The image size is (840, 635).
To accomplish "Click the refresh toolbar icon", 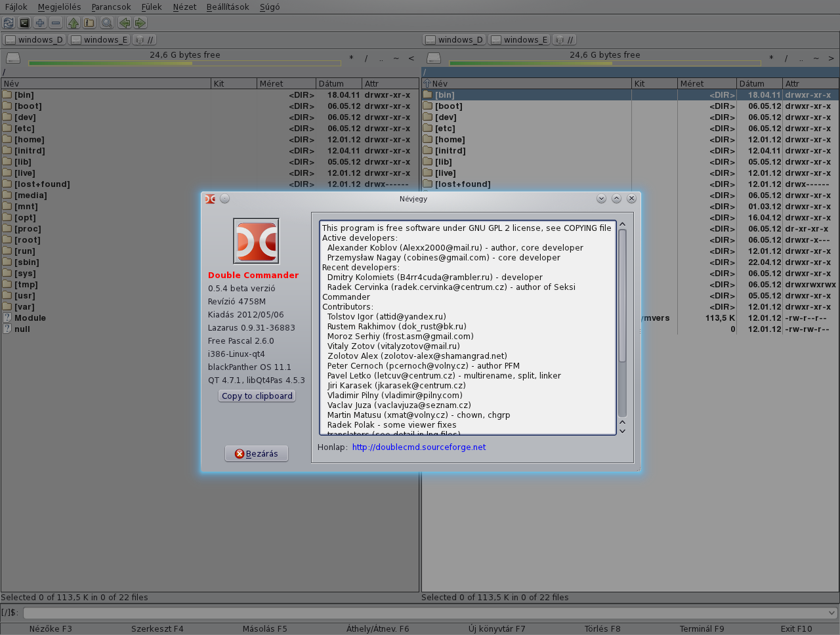I will [9, 23].
